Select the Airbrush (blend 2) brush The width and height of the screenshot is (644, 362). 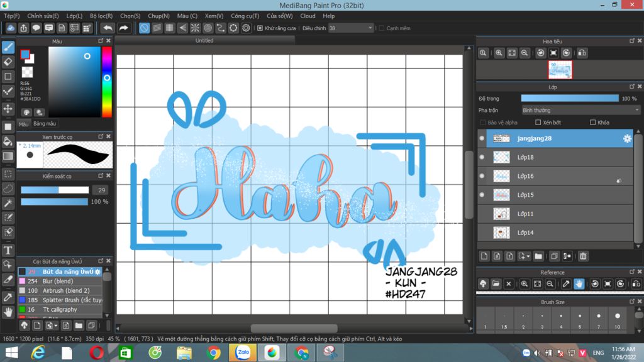(x=60, y=290)
